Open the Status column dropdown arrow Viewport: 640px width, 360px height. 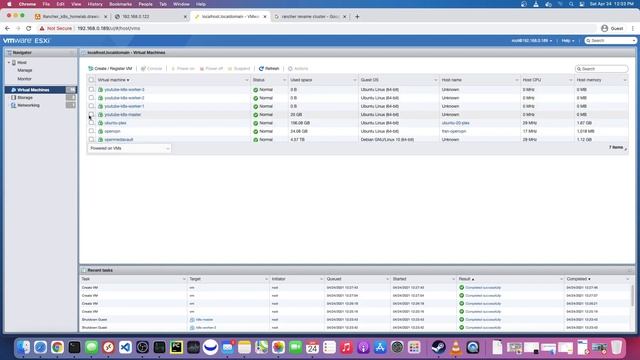pyautogui.click(x=284, y=80)
